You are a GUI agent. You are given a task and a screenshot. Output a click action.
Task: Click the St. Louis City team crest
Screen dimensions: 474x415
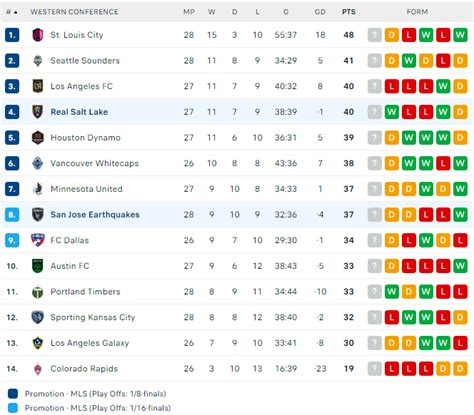(38, 35)
